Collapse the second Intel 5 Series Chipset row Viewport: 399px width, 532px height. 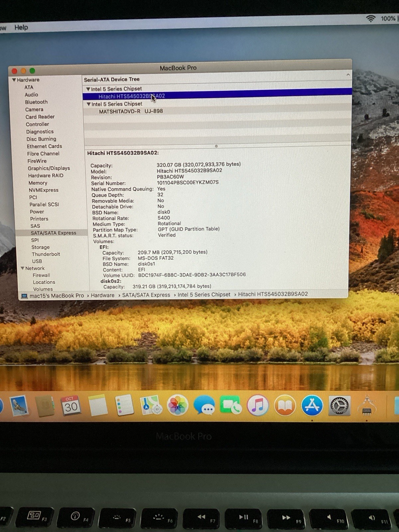click(x=89, y=104)
